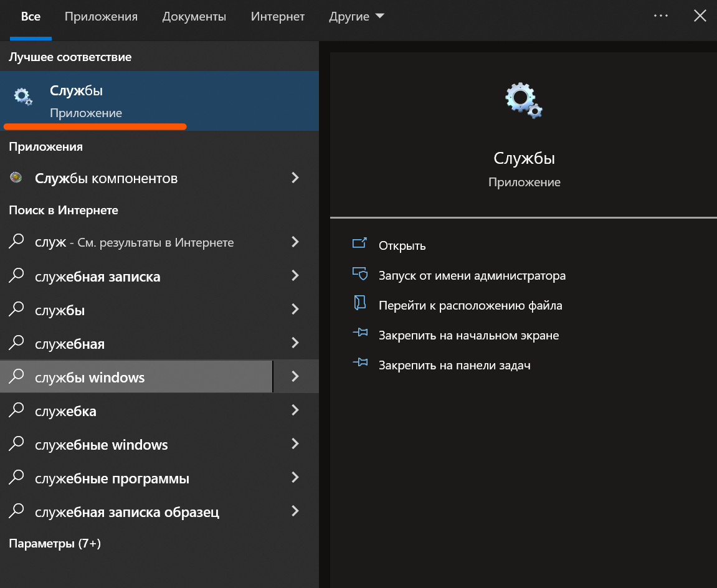The image size is (717, 588).
Task: Select the Интернет tab
Action: pyautogui.click(x=278, y=17)
